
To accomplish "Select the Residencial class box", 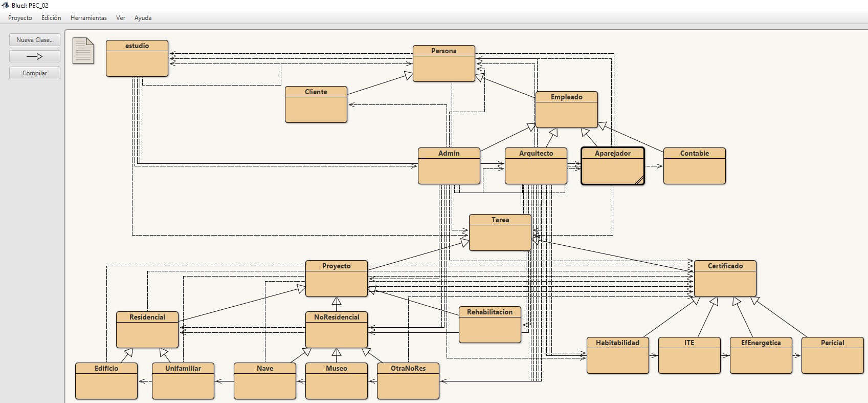I will pos(147,330).
